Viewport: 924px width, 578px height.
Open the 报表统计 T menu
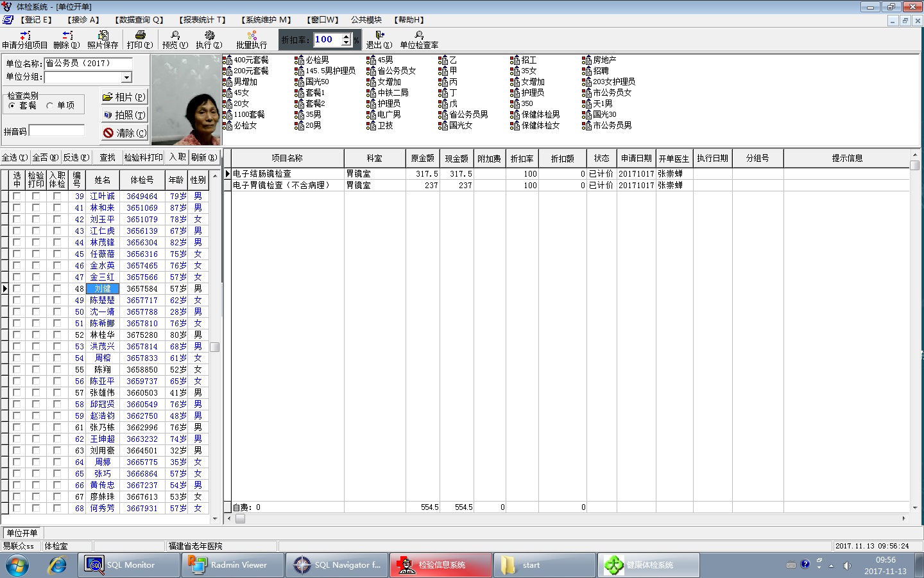[x=202, y=20]
